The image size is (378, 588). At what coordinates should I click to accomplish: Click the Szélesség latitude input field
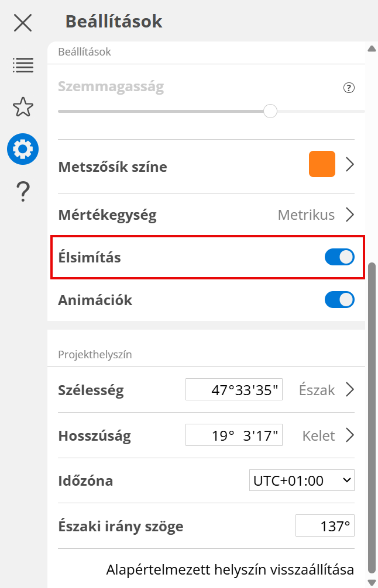[234, 390]
